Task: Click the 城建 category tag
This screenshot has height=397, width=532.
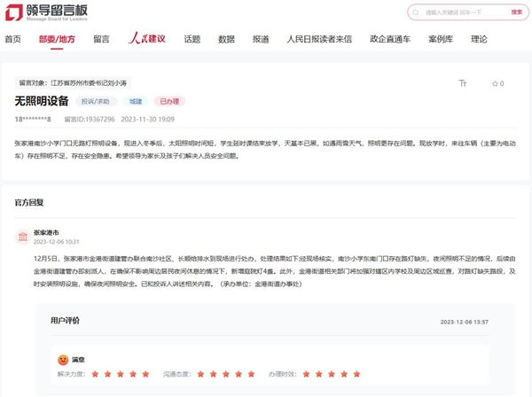Action: [136, 101]
